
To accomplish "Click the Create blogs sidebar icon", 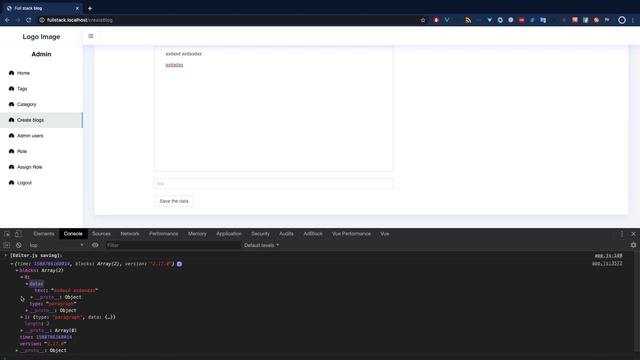I will pos(11,120).
